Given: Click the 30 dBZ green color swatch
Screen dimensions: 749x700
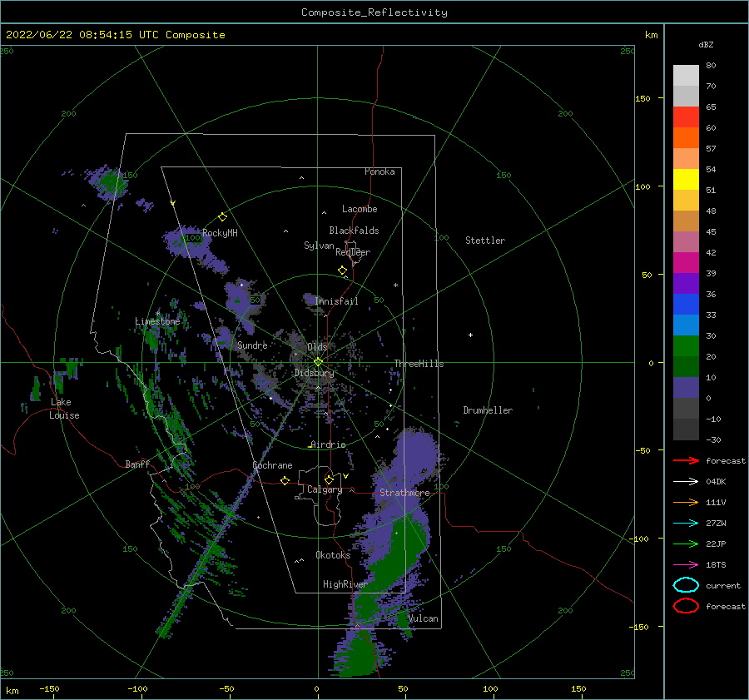Looking at the screenshot, I should click(x=686, y=345).
